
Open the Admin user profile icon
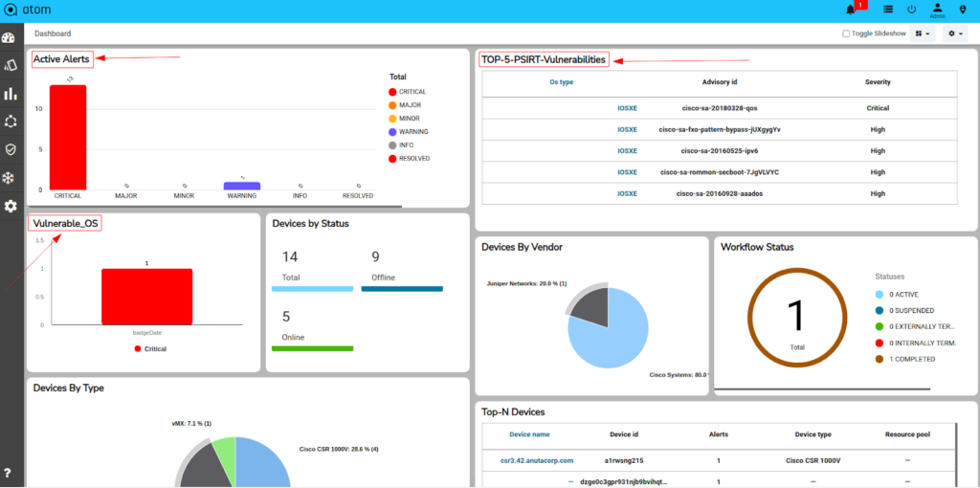pyautogui.click(x=938, y=10)
